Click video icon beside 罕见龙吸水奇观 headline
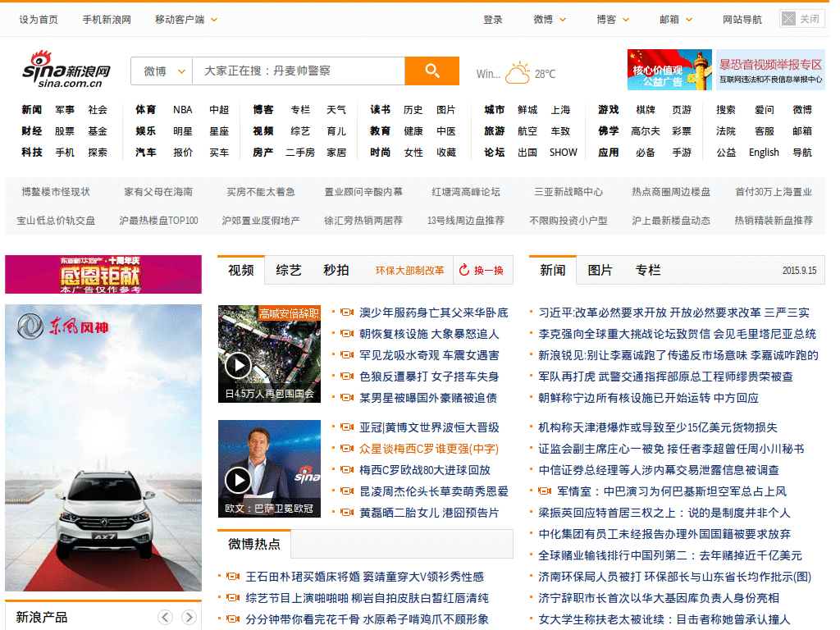Image resolution: width=840 pixels, height=630 pixels. pos(347,354)
